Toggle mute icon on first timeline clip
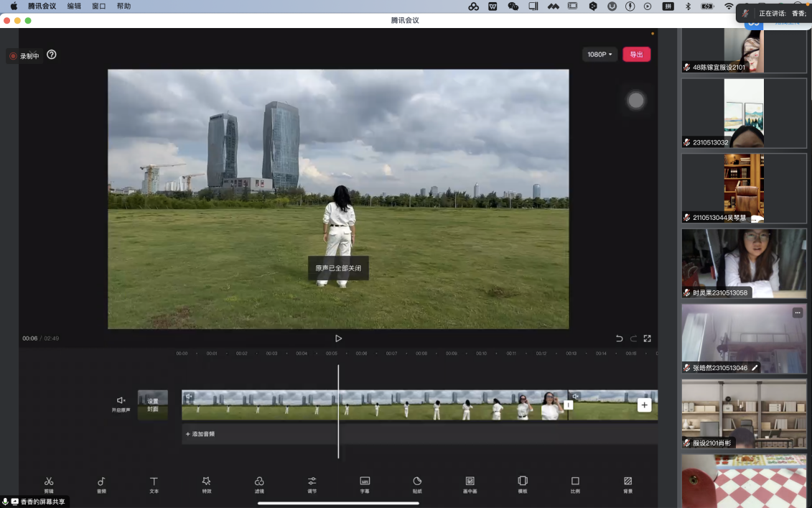 coord(190,396)
